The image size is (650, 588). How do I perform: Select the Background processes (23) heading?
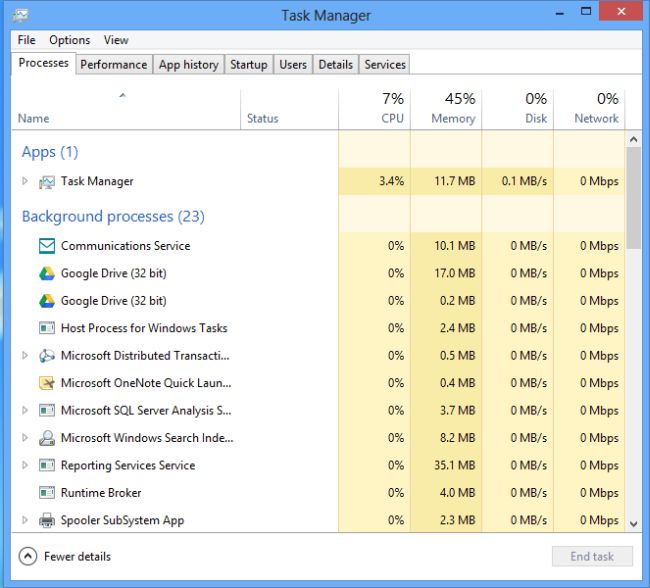click(x=113, y=216)
